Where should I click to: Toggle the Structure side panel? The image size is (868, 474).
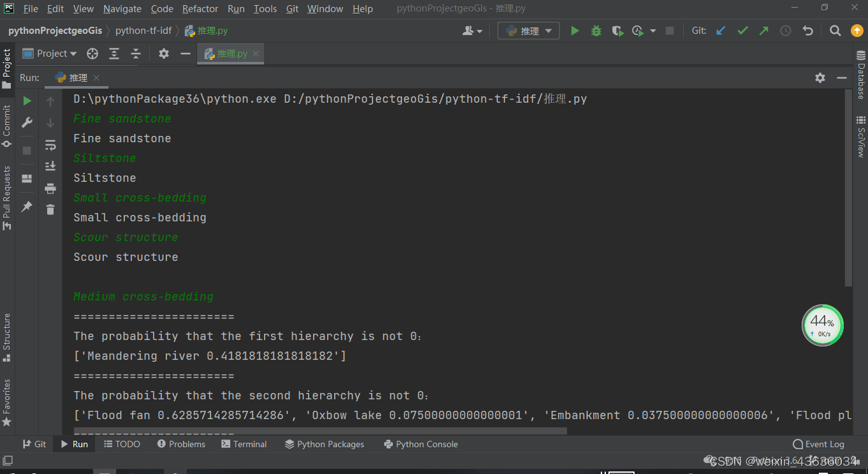click(x=7, y=337)
